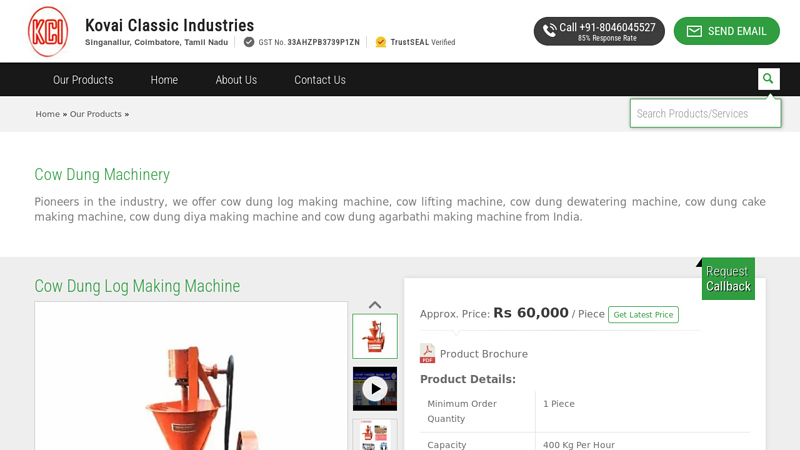Click the 1 Piece value cell

pos(559,404)
